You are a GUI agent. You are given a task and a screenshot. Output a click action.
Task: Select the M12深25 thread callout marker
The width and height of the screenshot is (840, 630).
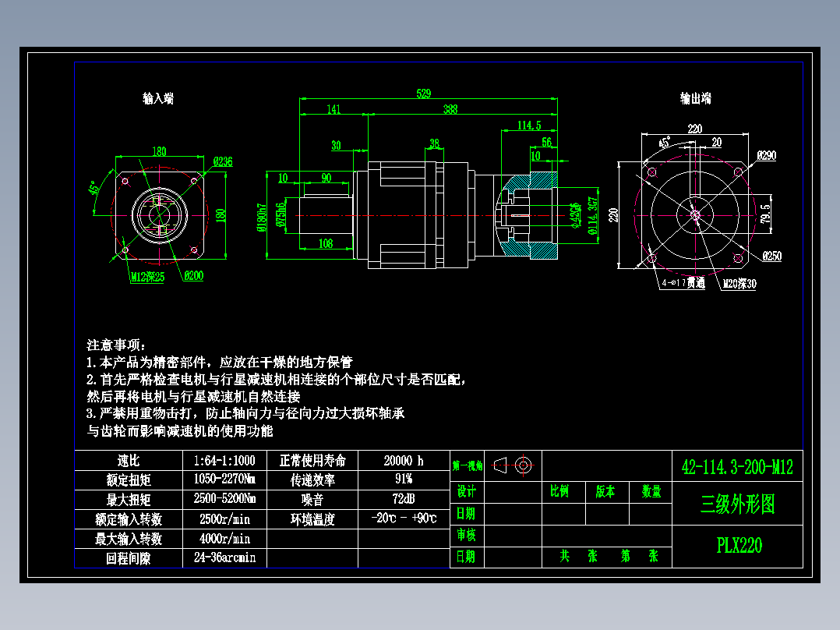pos(148,275)
